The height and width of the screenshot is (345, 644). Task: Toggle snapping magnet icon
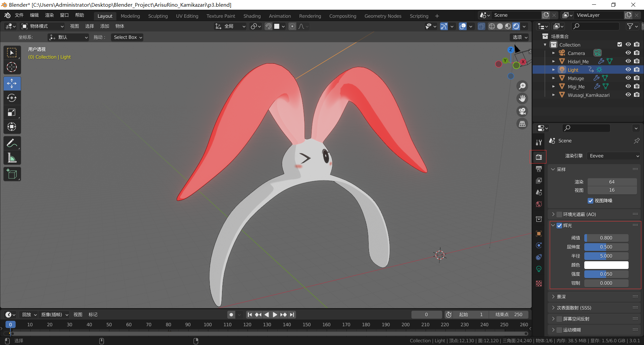[269, 26]
